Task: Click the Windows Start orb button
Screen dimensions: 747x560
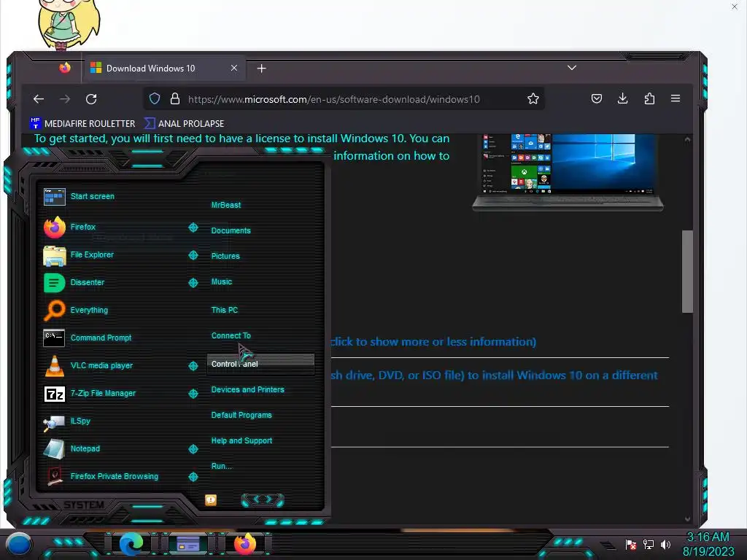Action: tap(19, 544)
